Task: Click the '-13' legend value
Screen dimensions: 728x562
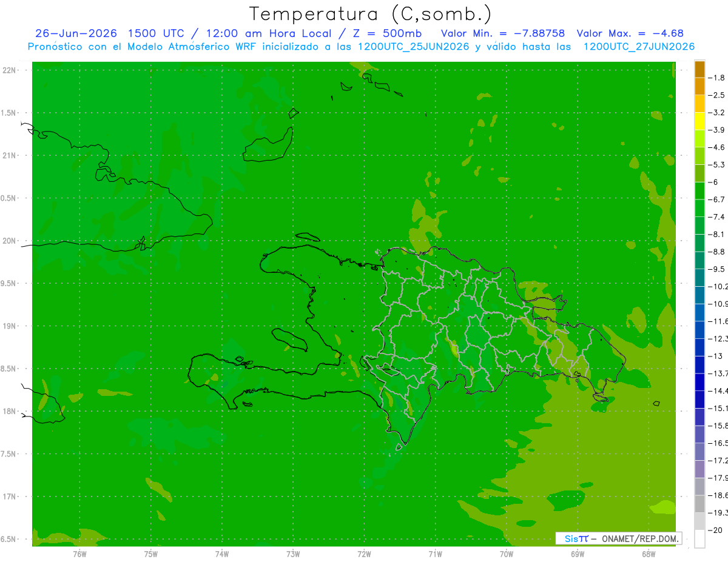Action: coord(716,356)
